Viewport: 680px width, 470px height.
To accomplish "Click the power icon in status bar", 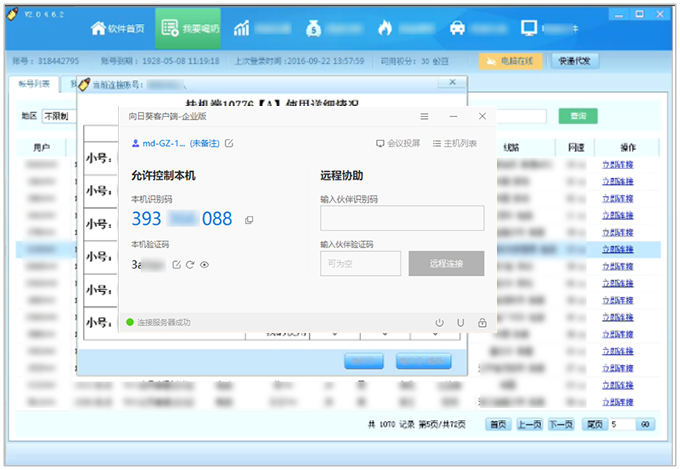I will (x=439, y=322).
